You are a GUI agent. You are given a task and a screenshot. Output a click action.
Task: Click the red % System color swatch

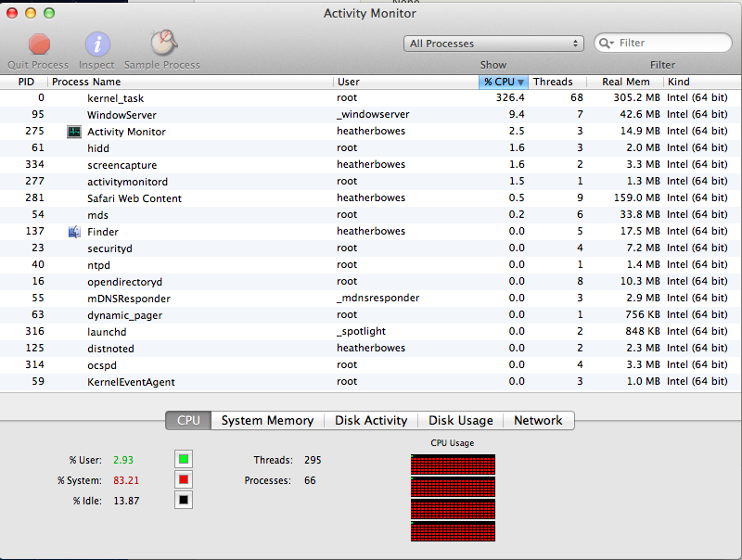coord(184,479)
